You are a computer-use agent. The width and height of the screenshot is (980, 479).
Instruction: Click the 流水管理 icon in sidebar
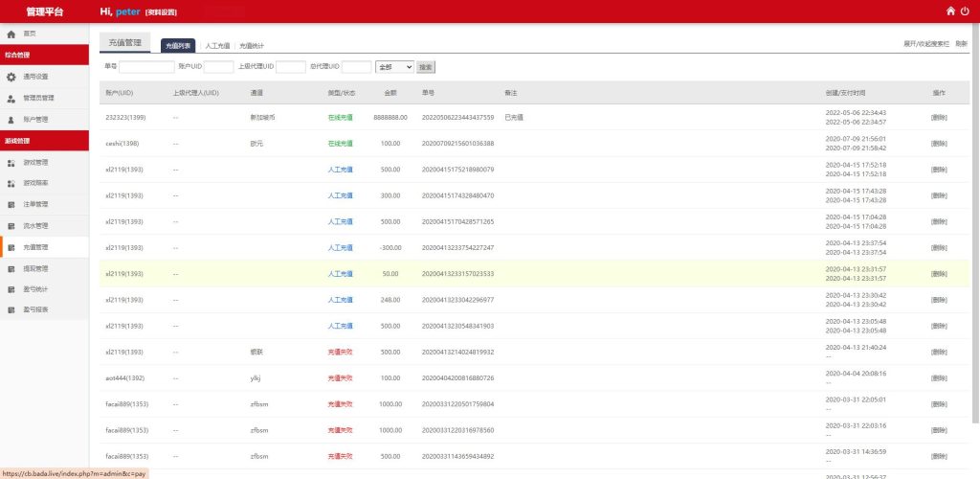pyautogui.click(x=11, y=226)
